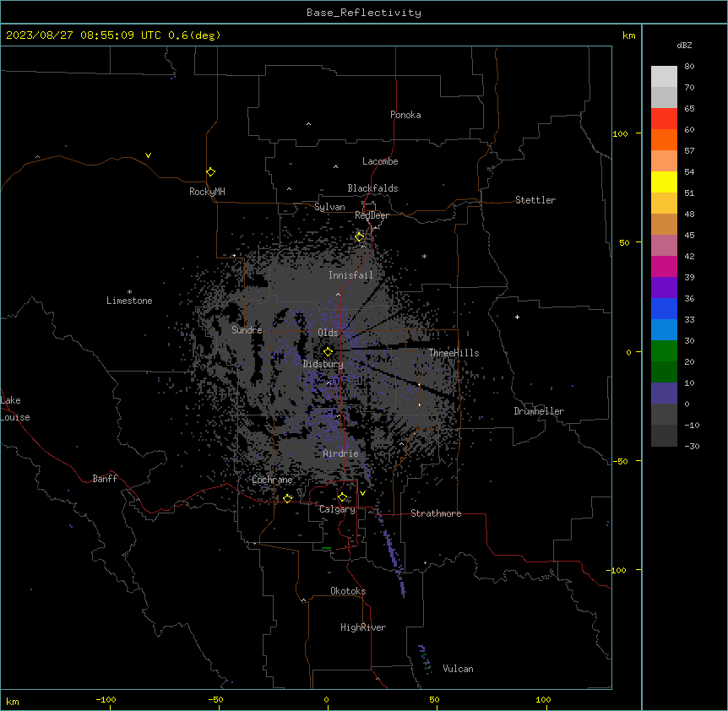Click the orange 57–60 dBZ legend swatch

pos(664,139)
